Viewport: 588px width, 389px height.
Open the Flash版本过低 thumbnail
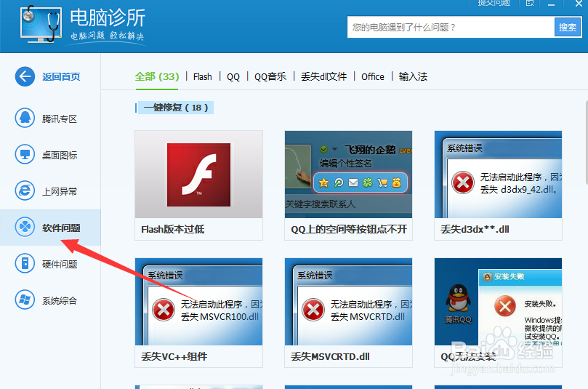tap(198, 175)
